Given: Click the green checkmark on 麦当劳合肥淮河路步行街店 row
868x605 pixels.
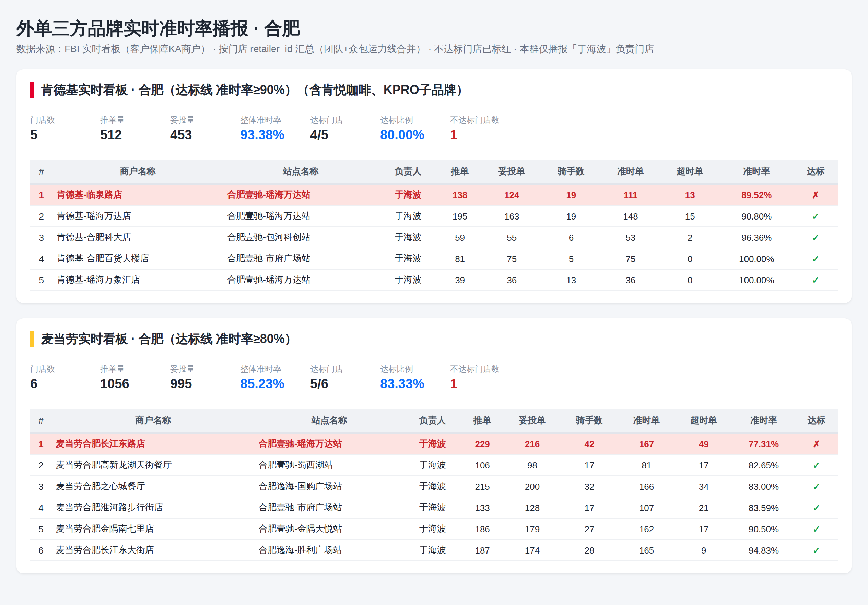Looking at the screenshot, I should click(x=816, y=508).
